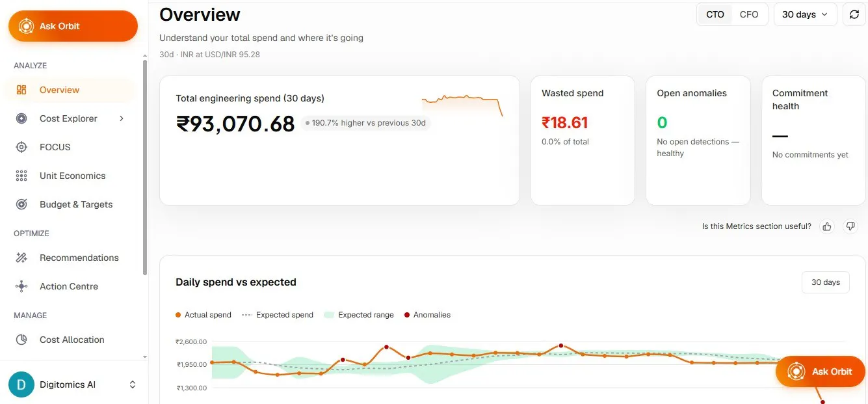Screen dimensions: 868x404
Task: Refresh data with the refresh icon
Action: (854, 14)
